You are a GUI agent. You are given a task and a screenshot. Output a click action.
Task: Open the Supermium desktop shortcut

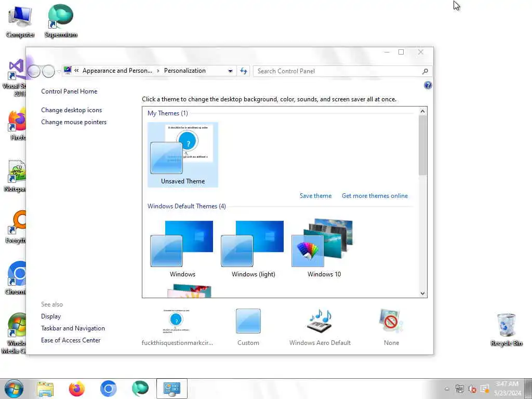(61, 21)
